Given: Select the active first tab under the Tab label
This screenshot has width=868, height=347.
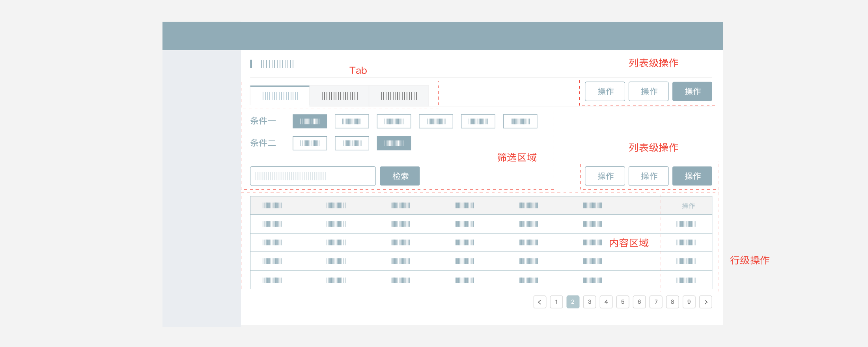Looking at the screenshot, I should coord(280,96).
